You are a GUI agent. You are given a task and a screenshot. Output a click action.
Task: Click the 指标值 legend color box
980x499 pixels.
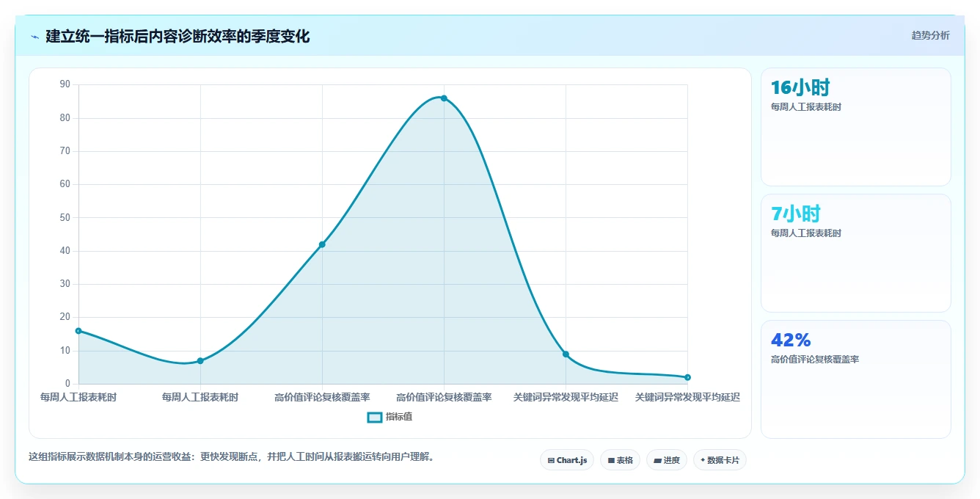[374, 417]
